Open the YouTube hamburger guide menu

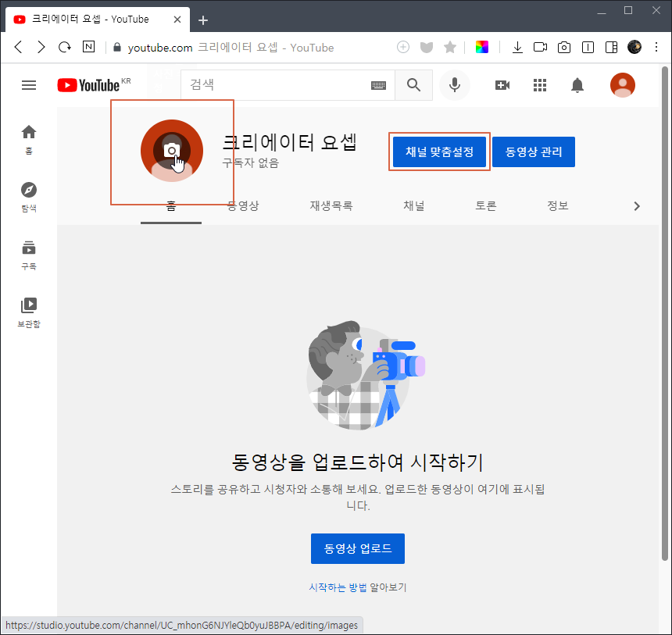point(29,85)
